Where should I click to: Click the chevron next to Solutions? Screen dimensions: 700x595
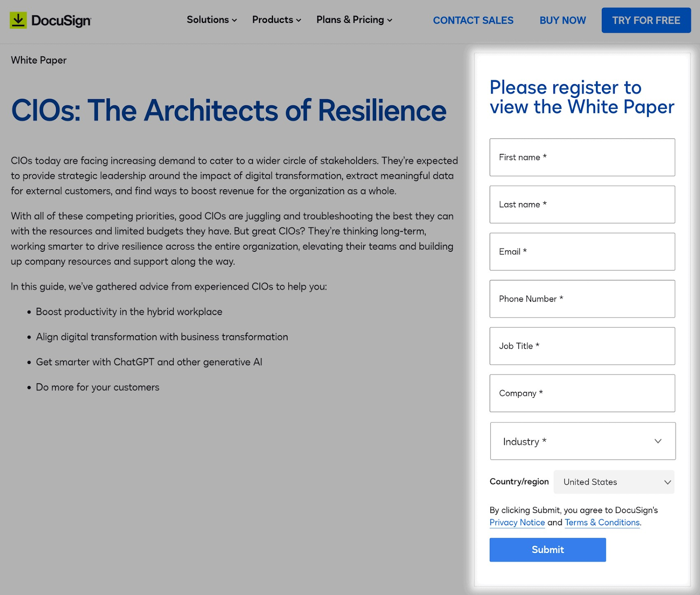point(234,20)
